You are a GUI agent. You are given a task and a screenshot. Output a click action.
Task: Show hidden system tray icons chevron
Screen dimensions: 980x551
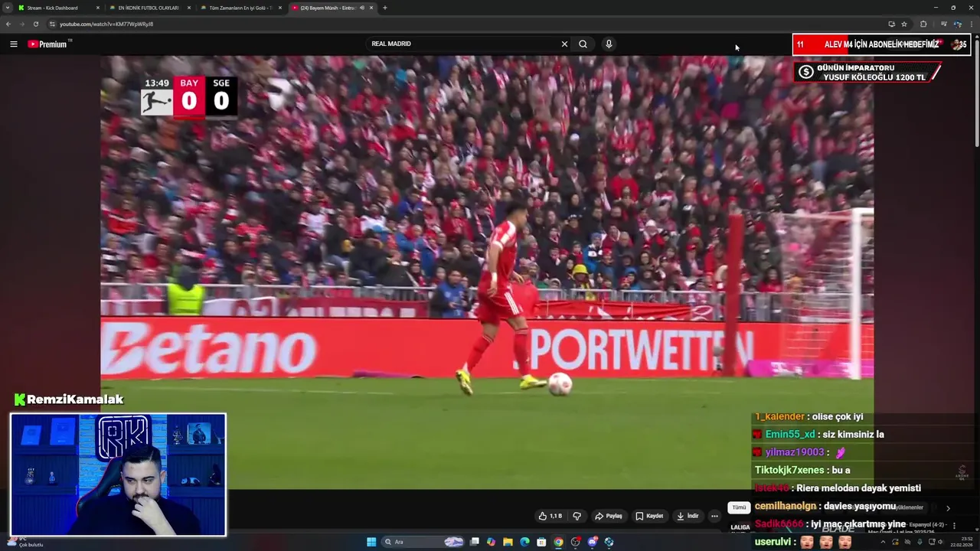[884, 542]
